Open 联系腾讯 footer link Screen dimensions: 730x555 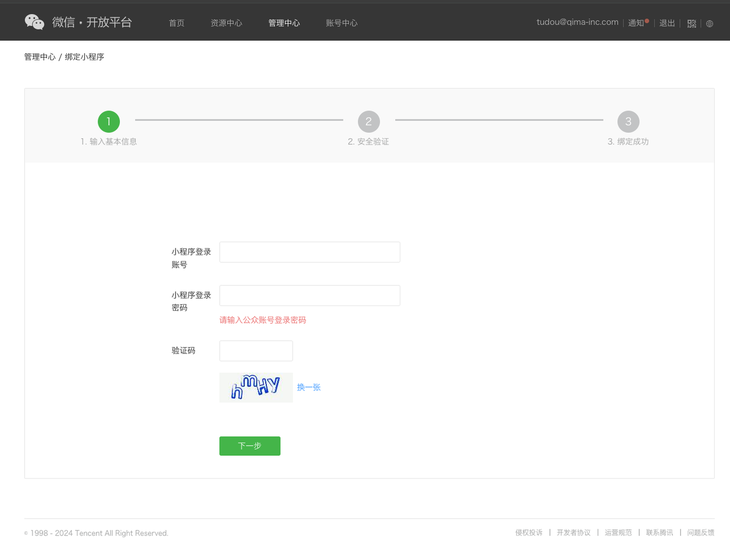660,533
